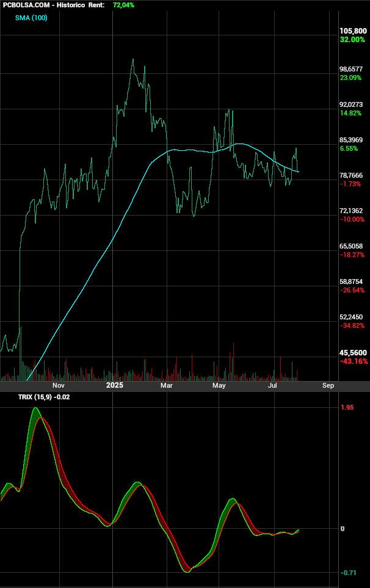Select the 2025 date on time axis
This screenshot has height=588, width=370.
114,385
